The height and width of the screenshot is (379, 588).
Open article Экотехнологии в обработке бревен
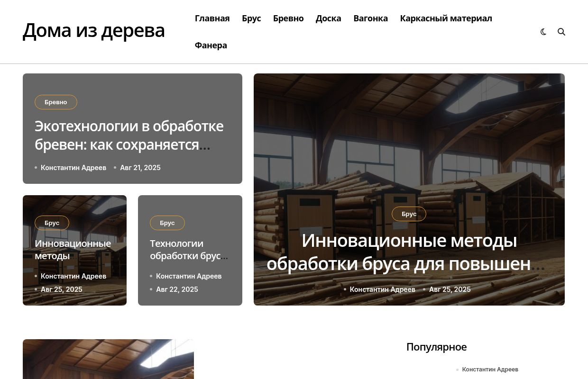point(129,135)
